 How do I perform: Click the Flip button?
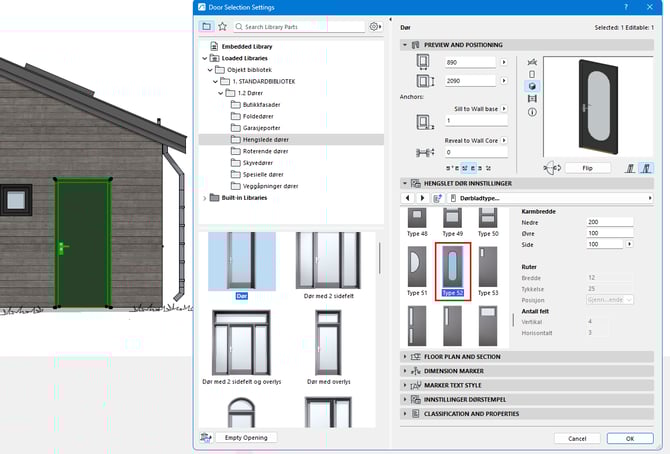587,168
